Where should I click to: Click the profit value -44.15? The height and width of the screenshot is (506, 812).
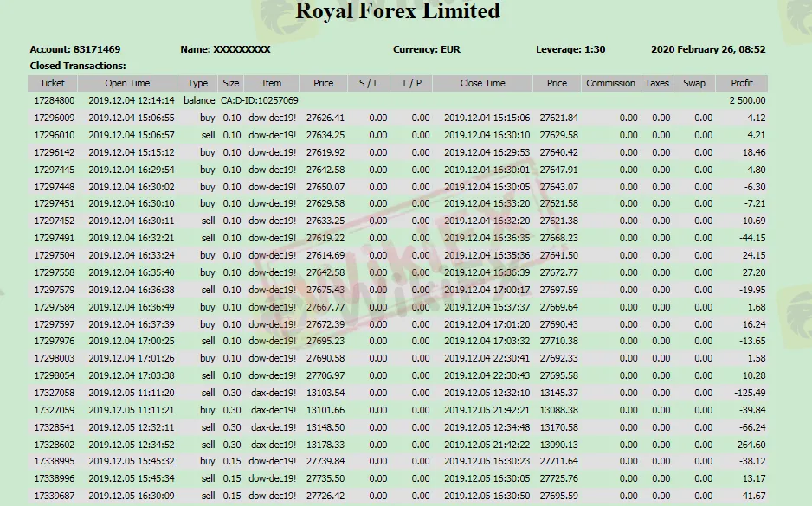pyautogui.click(x=752, y=238)
